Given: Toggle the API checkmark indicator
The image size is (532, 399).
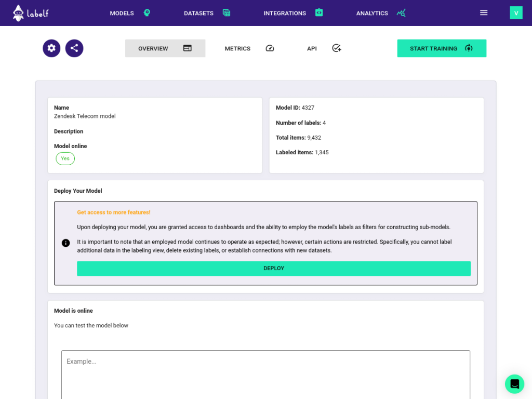Looking at the screenshot, I should pos(336,47).
